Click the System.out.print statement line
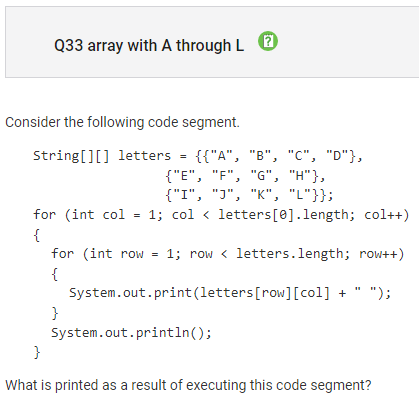 pyautogui.click(x=230, y=293)
